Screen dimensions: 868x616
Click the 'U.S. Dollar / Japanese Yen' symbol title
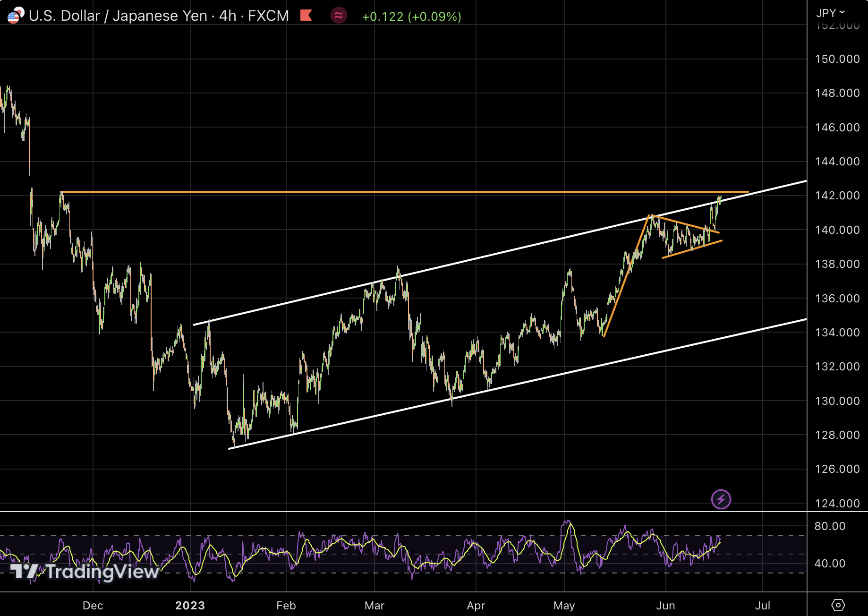(x=118, y=16)
